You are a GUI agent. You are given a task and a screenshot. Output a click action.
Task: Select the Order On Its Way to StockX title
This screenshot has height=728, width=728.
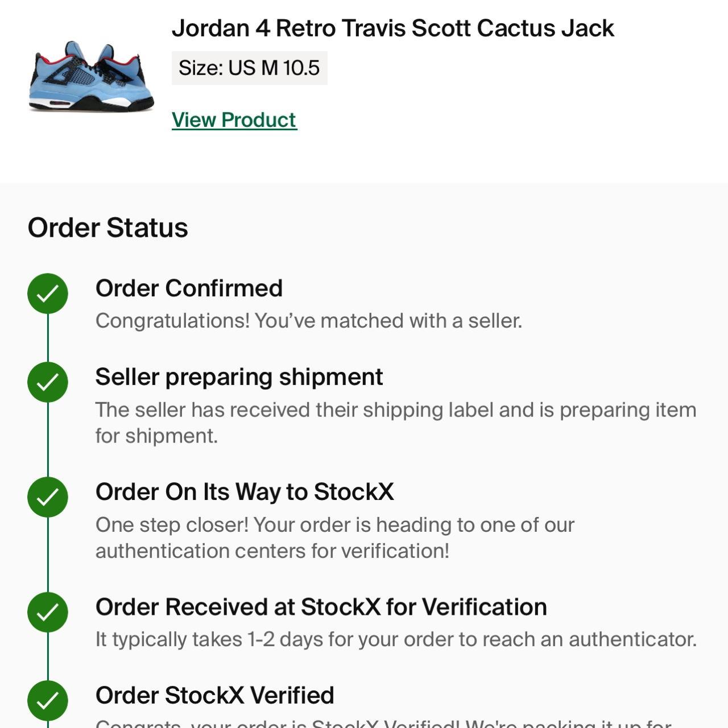point(245,492)
